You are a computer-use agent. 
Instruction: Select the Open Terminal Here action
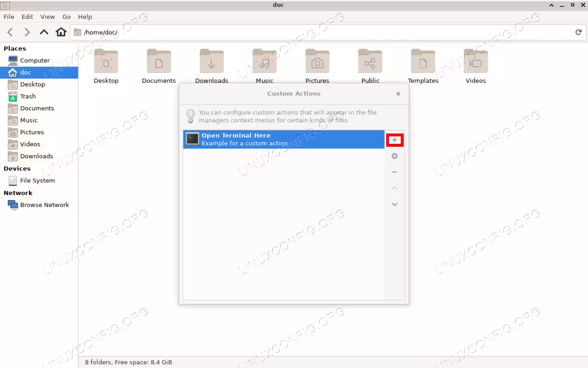[284, 139]
